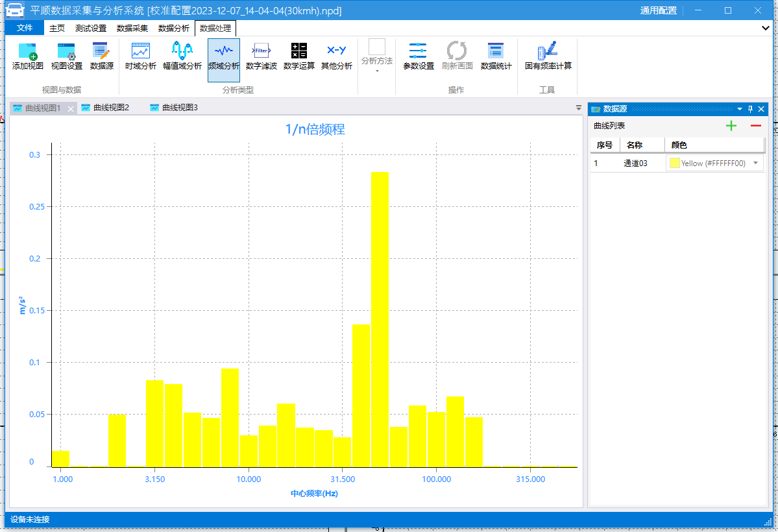778x532 pixels.
Task: Click green plus to add curve
Action: click(x=731, y=126)
